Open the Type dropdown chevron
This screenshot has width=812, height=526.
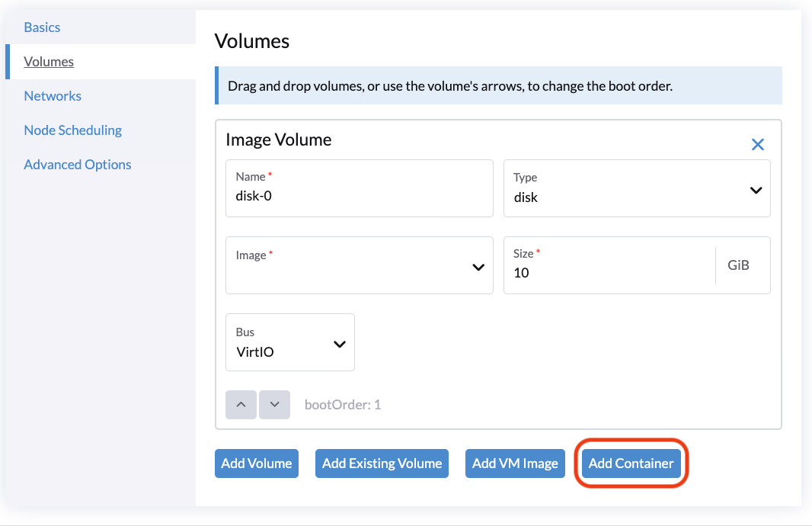(x=756, y=189)
